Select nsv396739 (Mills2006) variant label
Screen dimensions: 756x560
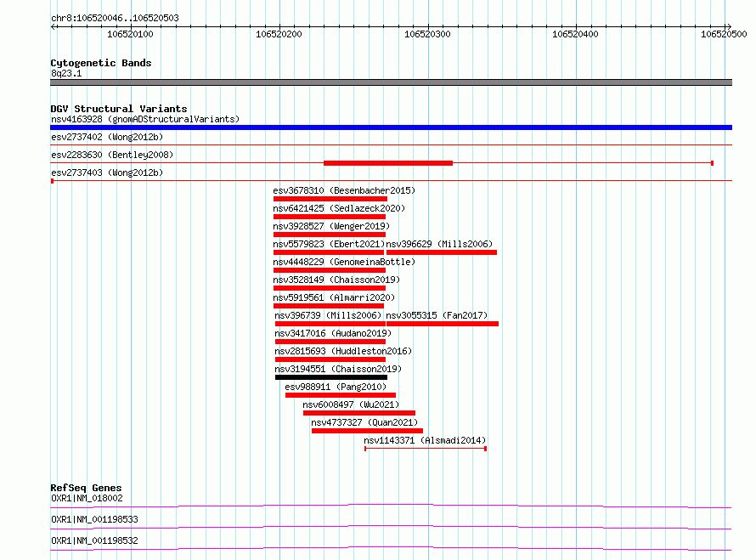coord(328,315)
